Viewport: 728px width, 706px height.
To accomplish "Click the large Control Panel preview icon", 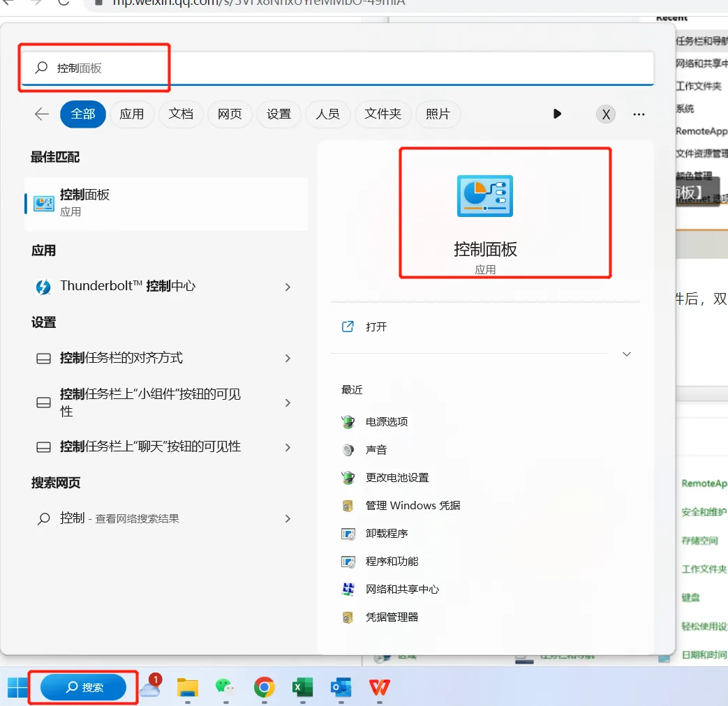I will (484, 196).
